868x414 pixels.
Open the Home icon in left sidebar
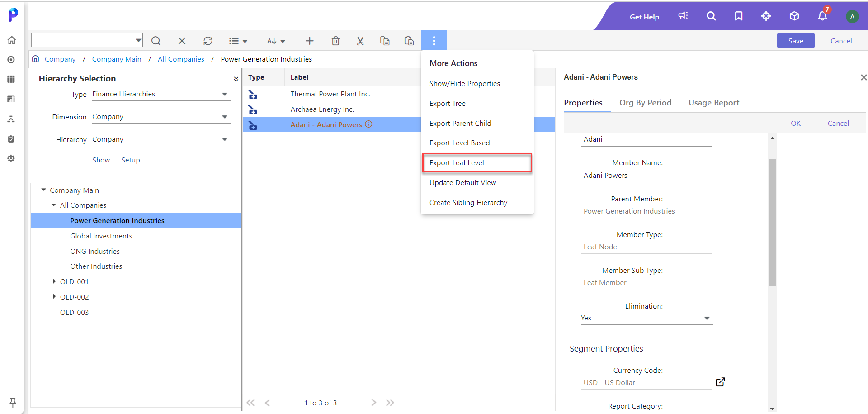12,40
